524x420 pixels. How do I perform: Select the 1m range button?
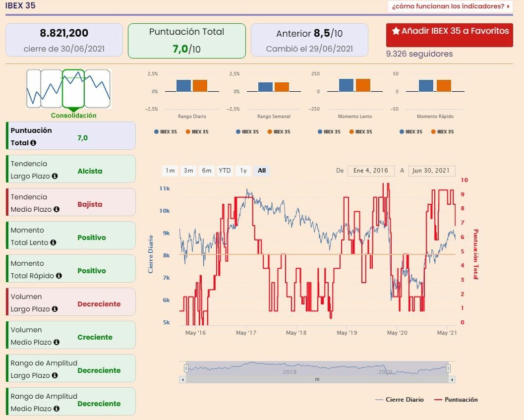[x=171, y=171]
